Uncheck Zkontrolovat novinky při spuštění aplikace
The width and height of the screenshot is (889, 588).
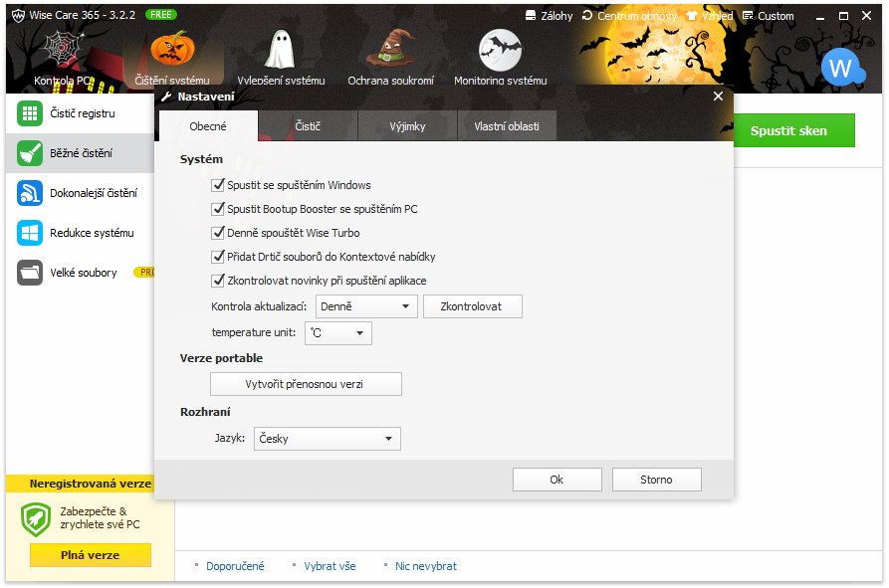(218, 280)
